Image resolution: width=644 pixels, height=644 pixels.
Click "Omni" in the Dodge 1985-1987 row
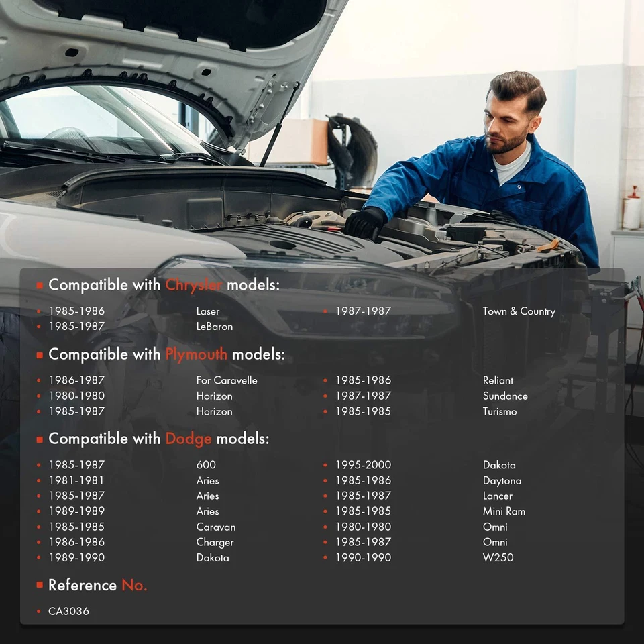pyautogui.click(x=495, y=542)
